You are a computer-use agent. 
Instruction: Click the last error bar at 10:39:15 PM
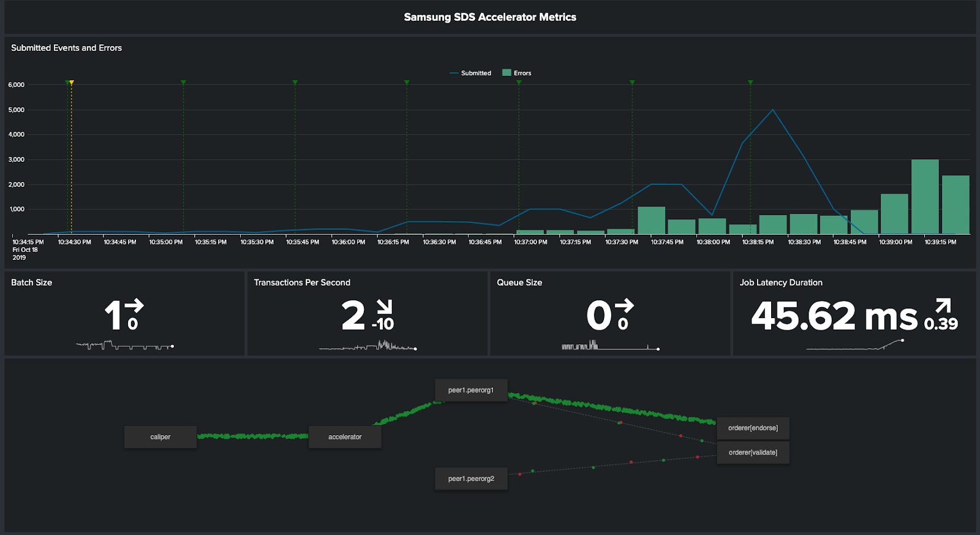956,205
